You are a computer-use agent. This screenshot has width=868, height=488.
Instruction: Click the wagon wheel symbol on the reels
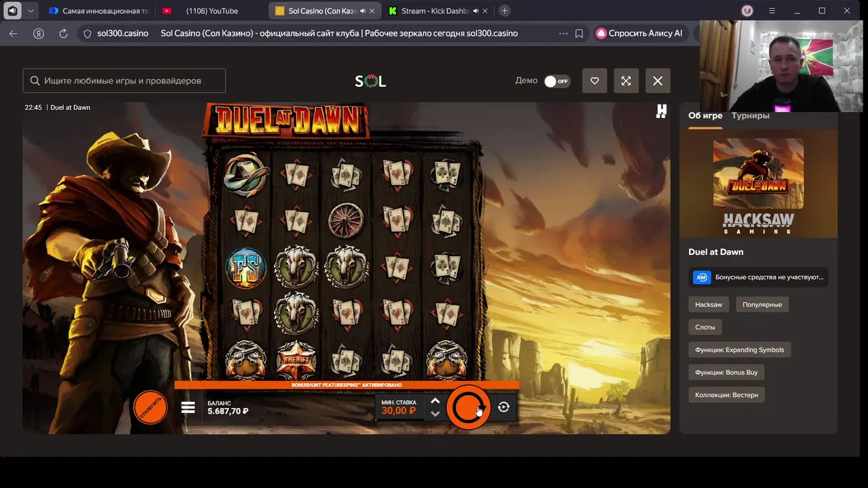click(x=346, y=220)
